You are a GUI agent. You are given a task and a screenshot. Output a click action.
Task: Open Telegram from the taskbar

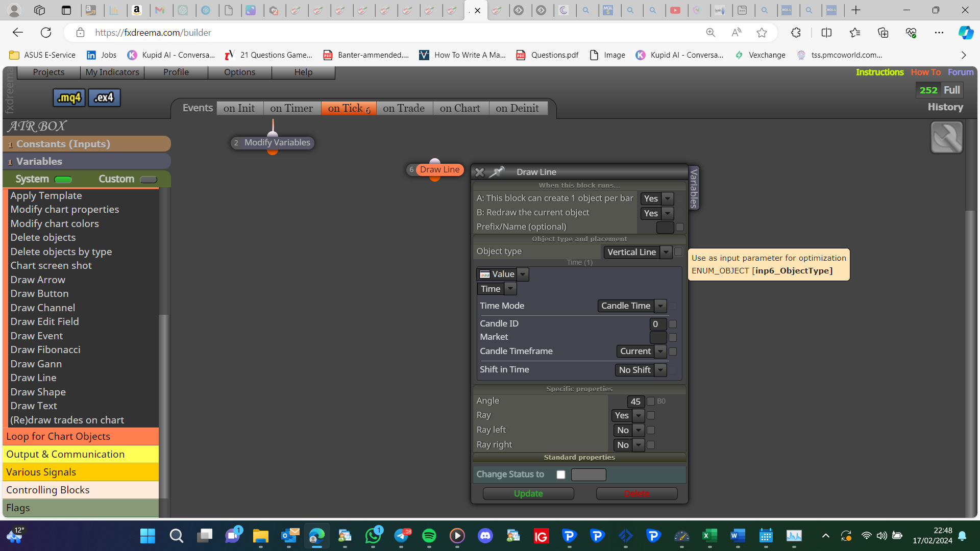click(401, 536)
